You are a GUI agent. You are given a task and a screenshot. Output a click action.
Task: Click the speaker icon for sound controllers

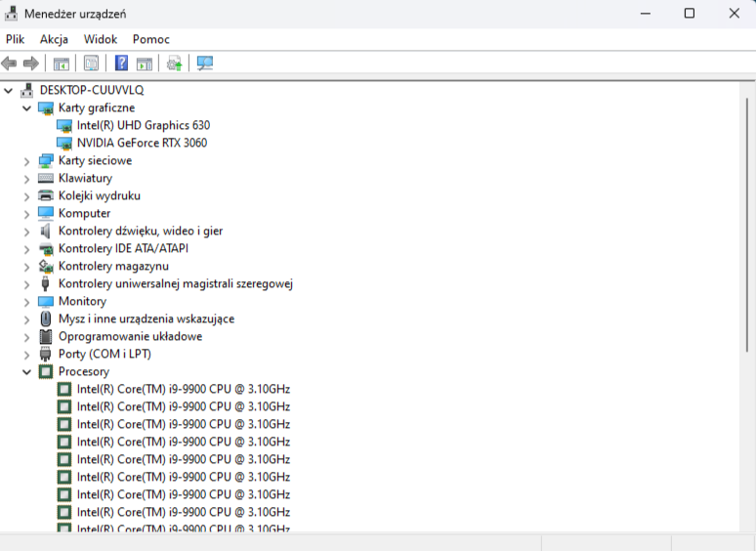45,231
